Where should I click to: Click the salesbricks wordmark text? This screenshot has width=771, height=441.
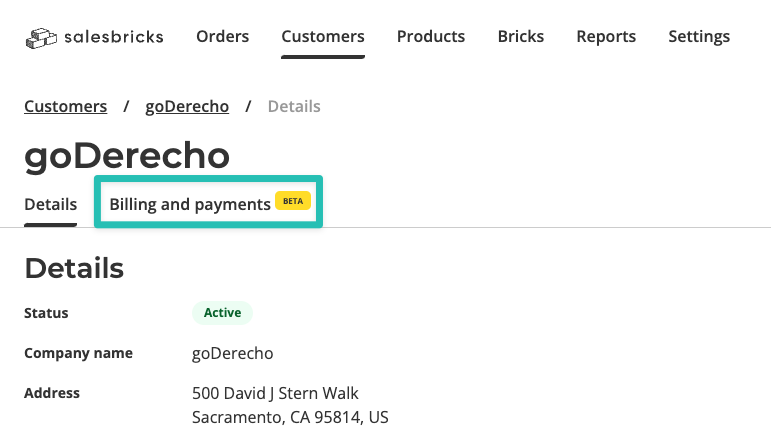114,37
